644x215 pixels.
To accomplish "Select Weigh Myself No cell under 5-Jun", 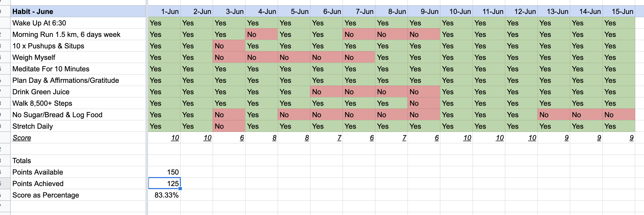I will coord(294,57).
